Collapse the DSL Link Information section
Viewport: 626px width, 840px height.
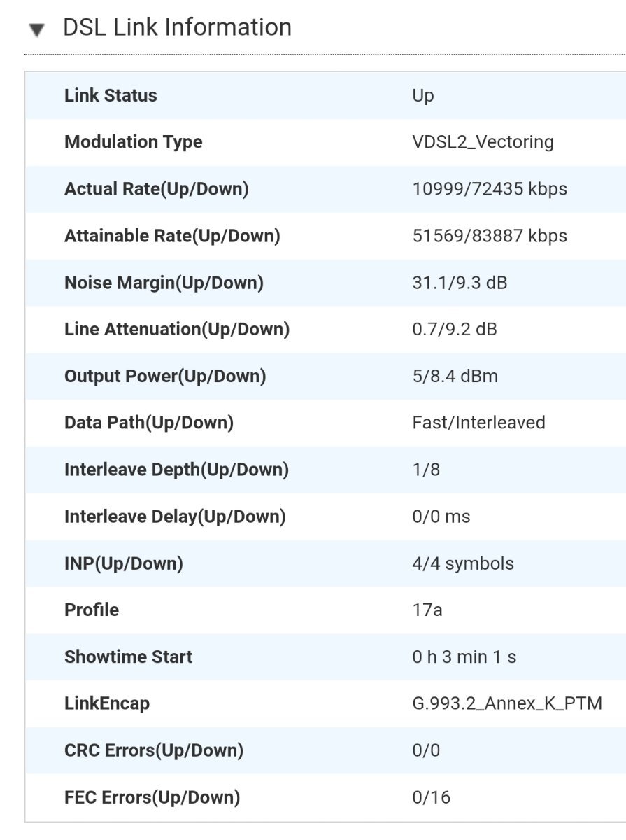[x=37, y=30]
